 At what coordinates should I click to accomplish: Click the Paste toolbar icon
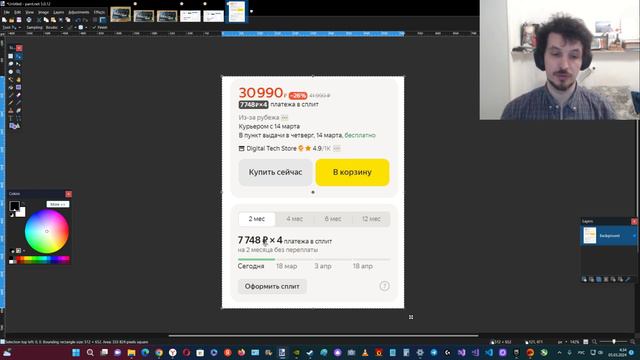(x=53, y=20)
